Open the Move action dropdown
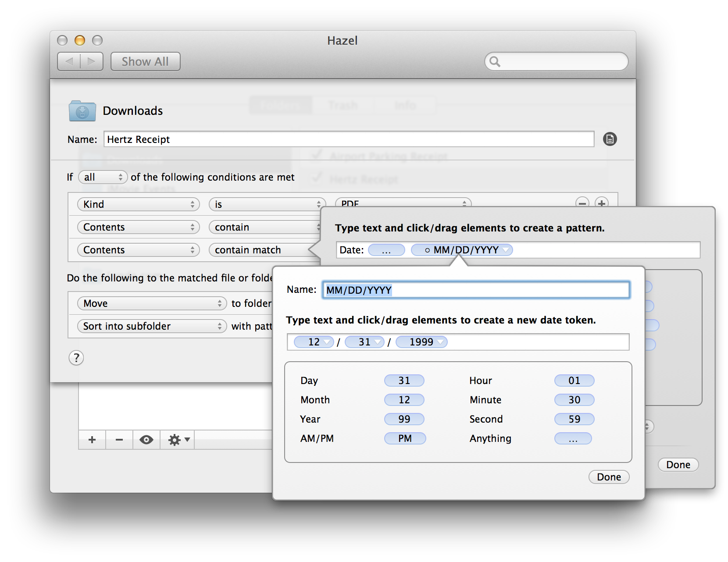The width and height of the screenshot is (728, 562). (152, 303)
